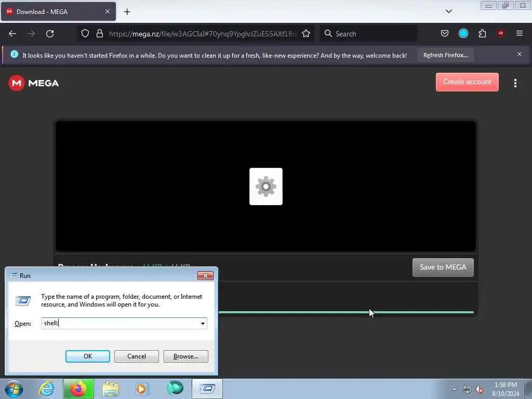Click the network tray icon
The width and height of the screenshot is (532, 399).
(x=467, y=390)
